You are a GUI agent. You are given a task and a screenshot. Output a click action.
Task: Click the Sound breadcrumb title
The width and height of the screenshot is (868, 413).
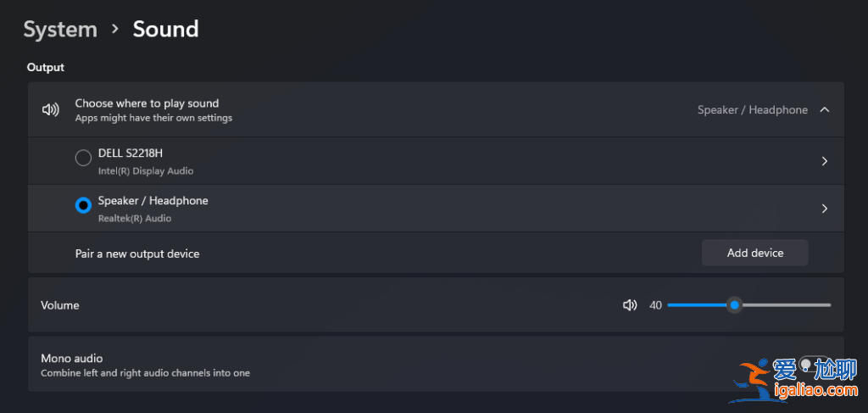click(165, 30)
